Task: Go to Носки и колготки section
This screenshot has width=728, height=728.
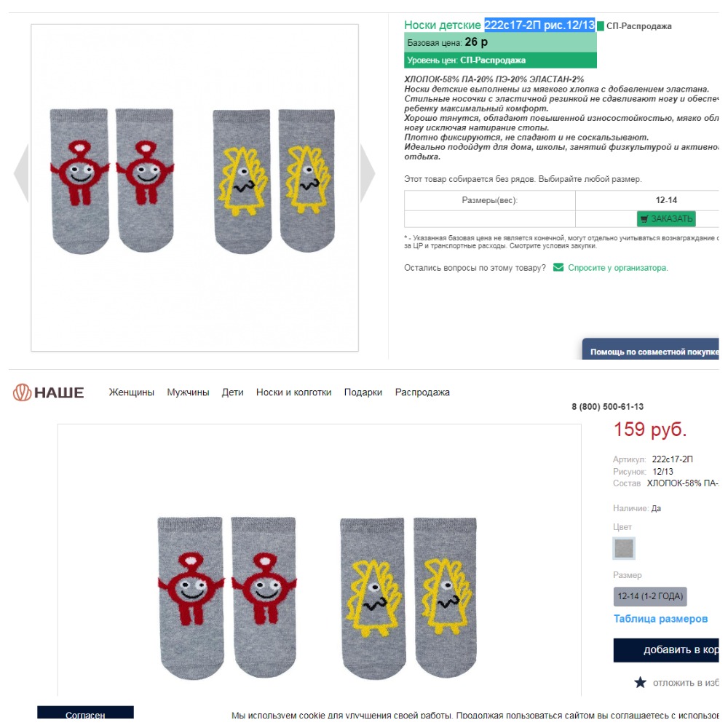Action: point(293,392)
